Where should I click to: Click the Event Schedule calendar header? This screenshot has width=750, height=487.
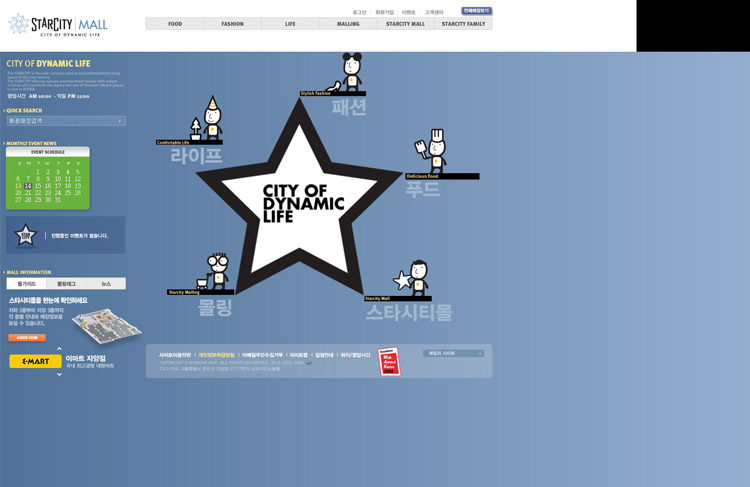coord(48,152)
